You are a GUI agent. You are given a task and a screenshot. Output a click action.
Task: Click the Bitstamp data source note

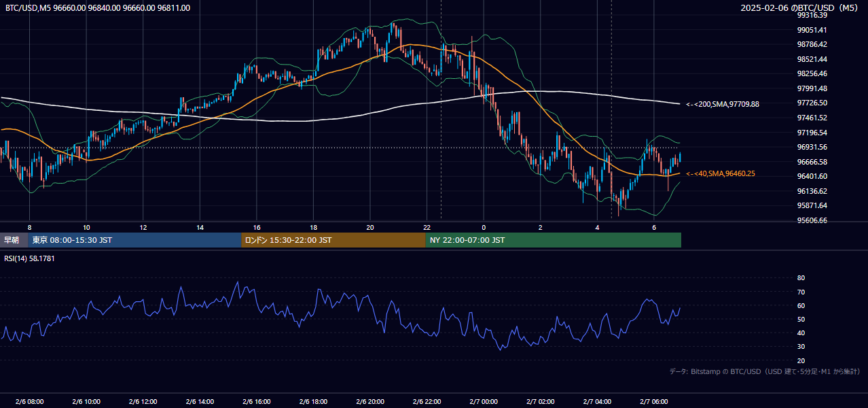[765, 371]
